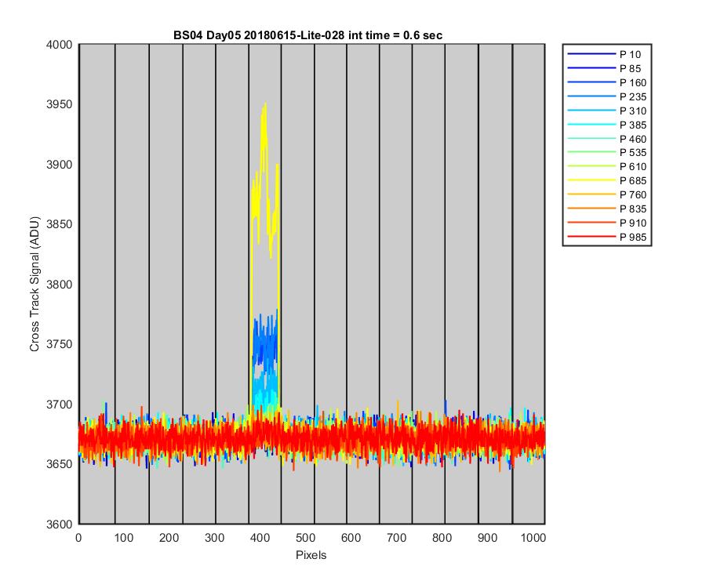Click the x-axis tick 100
Screen dimensions: 706x588
click(123, 538)
